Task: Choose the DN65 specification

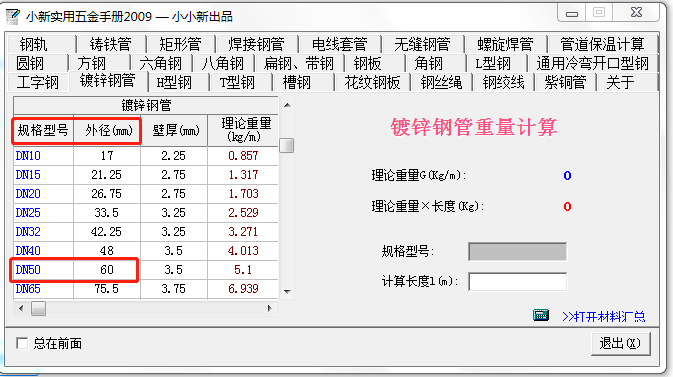Action: [43, 289]
